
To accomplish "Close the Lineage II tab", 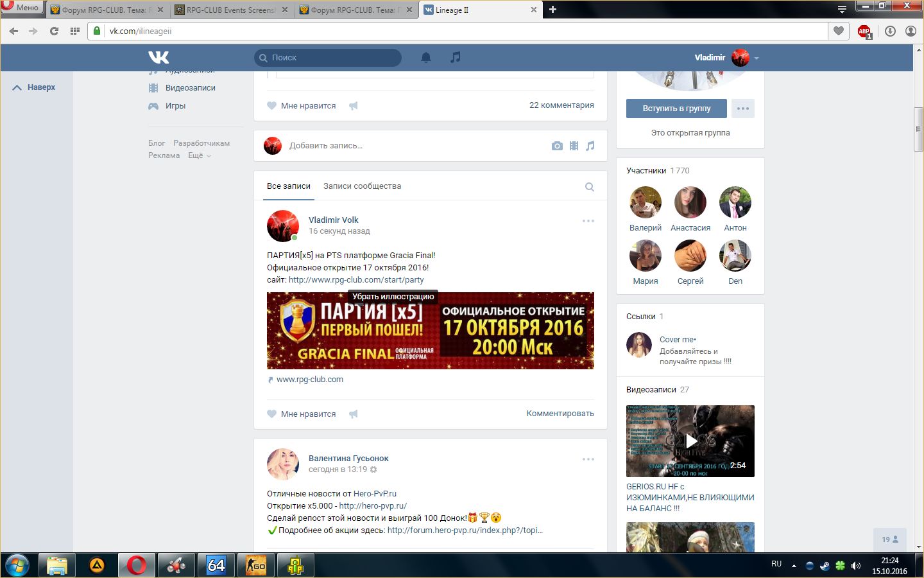I will pos(533,10).
